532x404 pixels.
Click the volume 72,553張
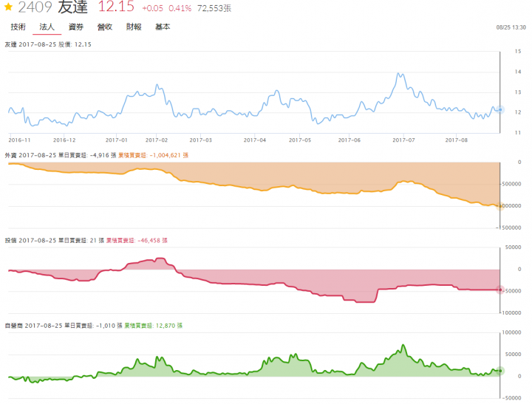tap(214, 8)
